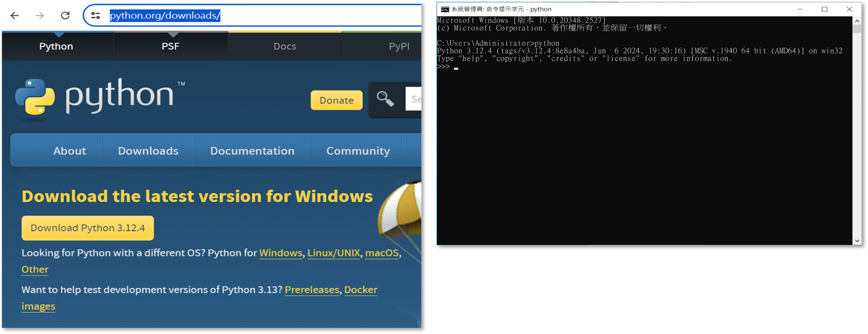Follow the Windows download link
This screenshot has width=868, height=334.
coord(281,253)
